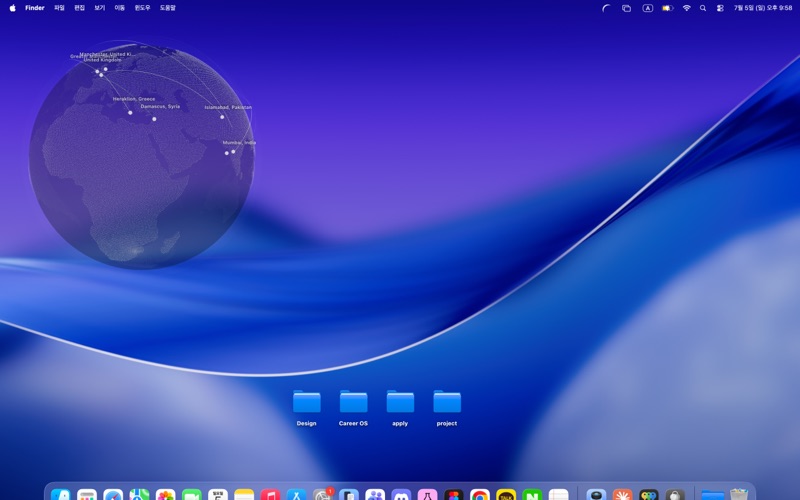This screenshot has width=800, height=500.
Task: Open Calendar in the Dock
Action: coord(218,494)
